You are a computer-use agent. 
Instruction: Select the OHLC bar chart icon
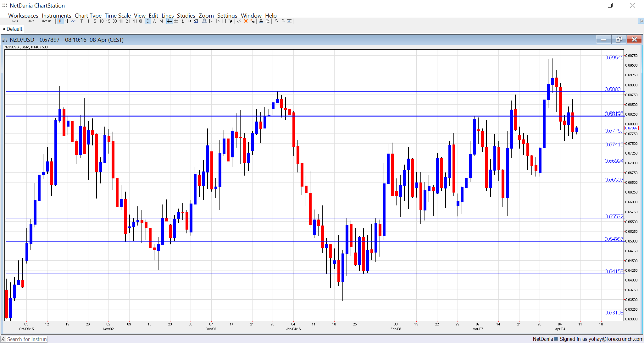pos(67,21)
